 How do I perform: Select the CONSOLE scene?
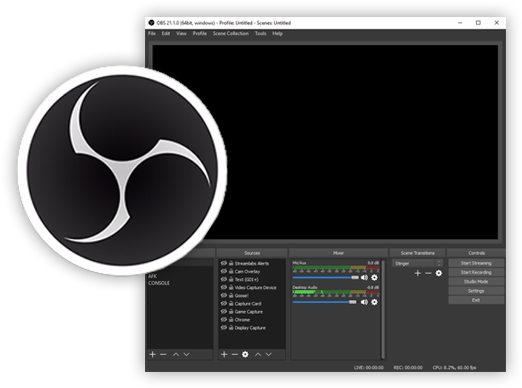159,283
